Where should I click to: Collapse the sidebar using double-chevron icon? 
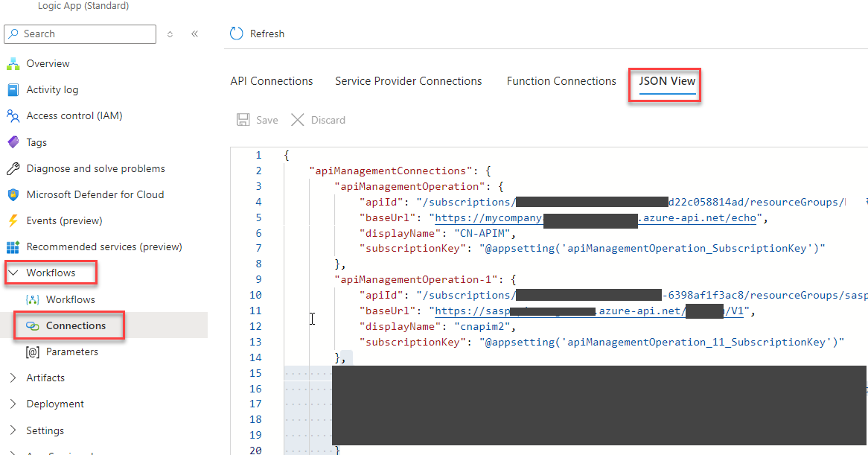pyautogui.click(x=194, y=34)
